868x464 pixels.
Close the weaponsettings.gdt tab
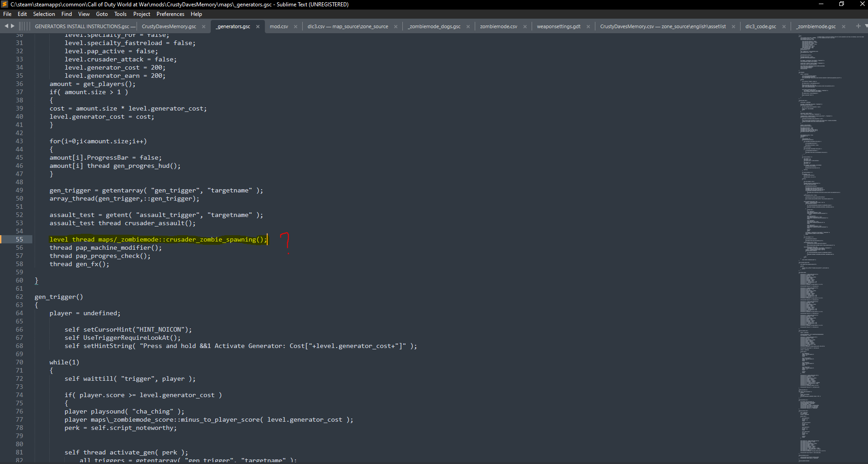coord(588,26)
